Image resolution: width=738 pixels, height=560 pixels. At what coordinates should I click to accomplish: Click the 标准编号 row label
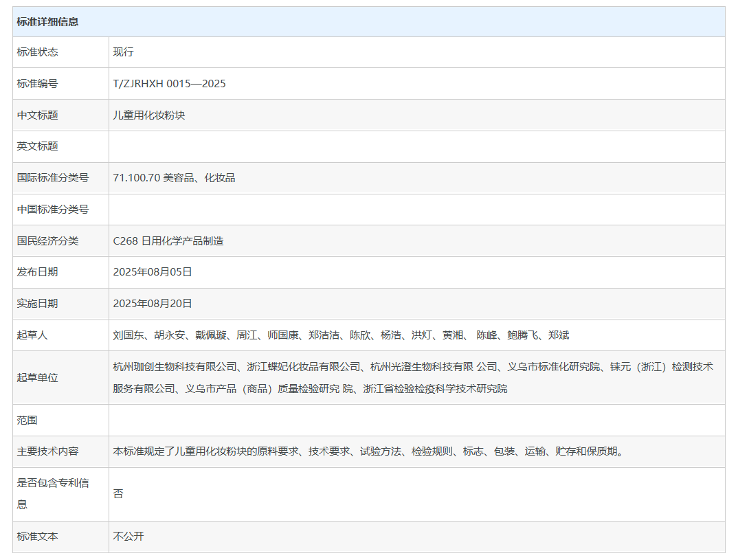pyautogui.click(x=38, y=84)
